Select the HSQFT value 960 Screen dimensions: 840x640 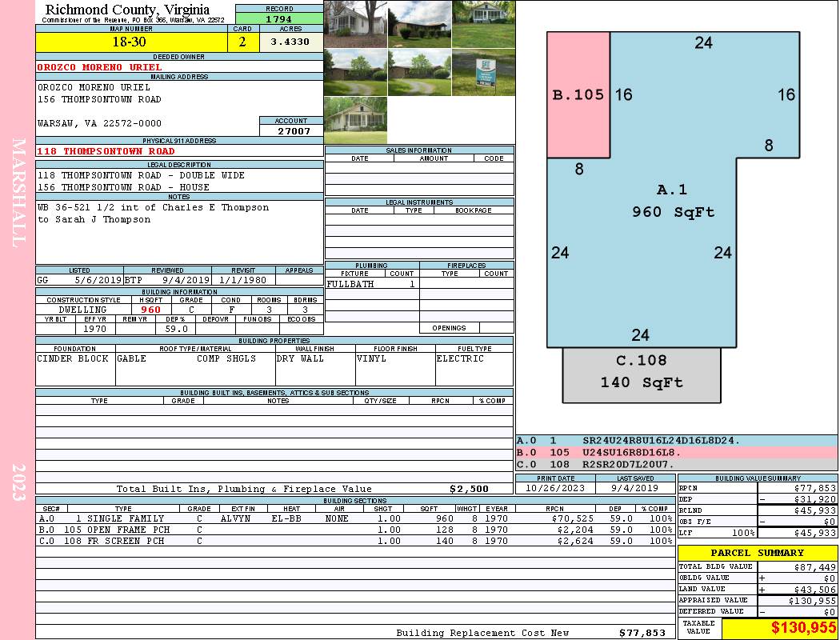point(151,310)
